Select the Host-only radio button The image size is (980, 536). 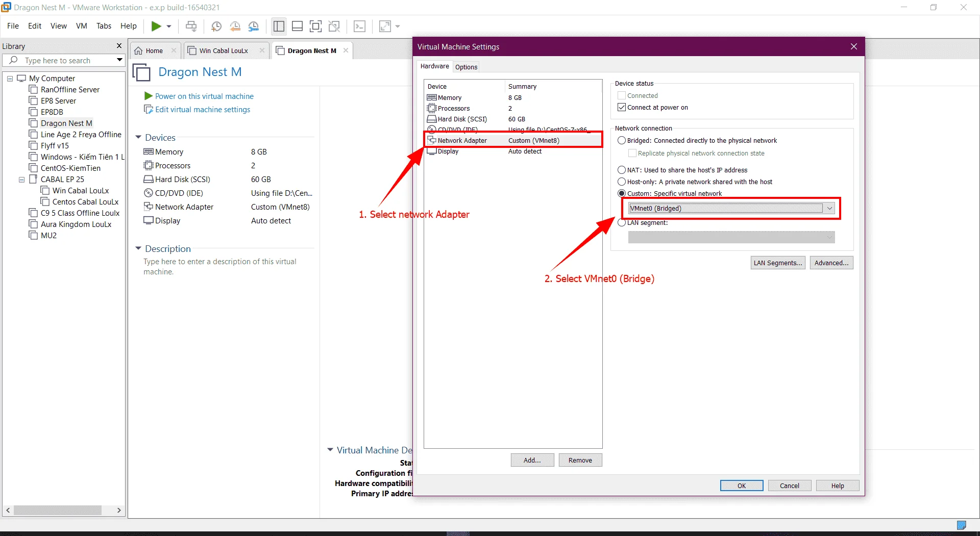coord(622,182)
